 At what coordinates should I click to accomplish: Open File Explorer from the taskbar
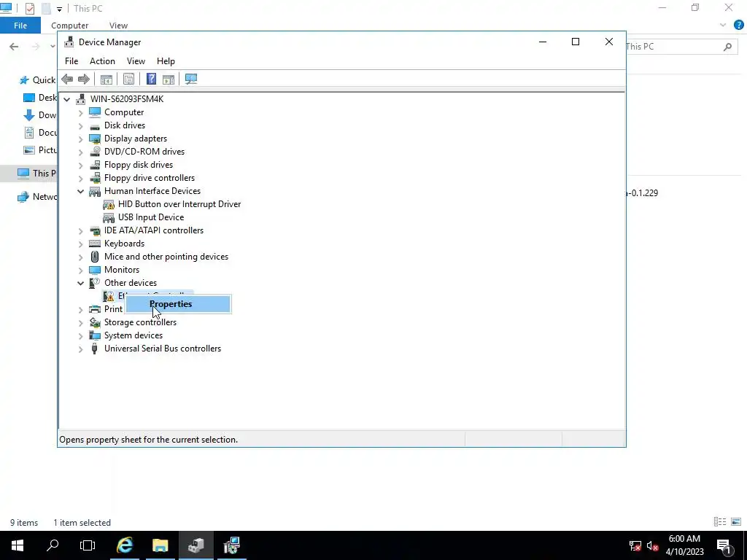(x=160, y=545)
